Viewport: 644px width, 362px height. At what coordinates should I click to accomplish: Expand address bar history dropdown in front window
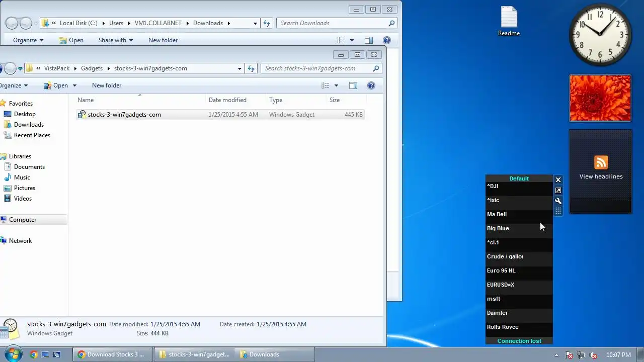click(239, 68)
